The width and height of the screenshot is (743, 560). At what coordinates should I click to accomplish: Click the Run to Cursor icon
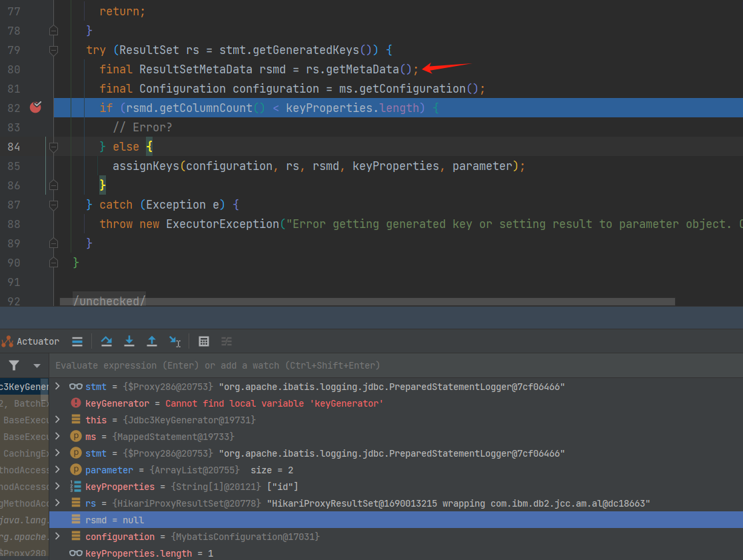point(175,341)
